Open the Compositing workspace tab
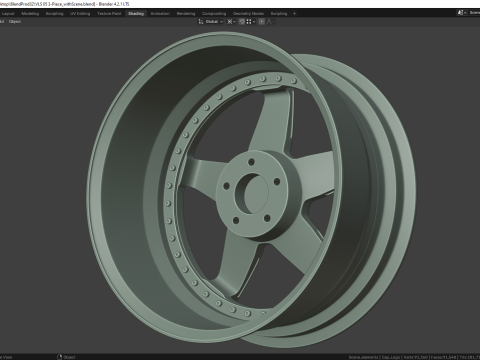This screenshot has height=360, width=480. [x=214, y=14]
